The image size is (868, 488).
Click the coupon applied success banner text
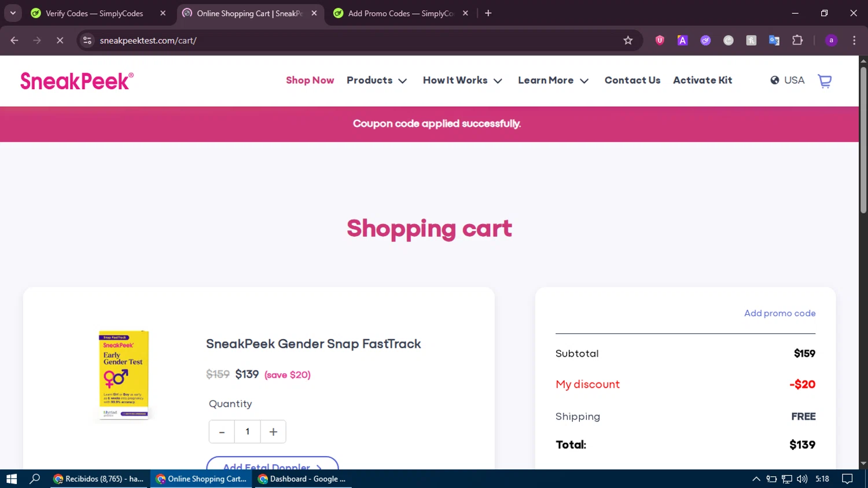tap(437, 124)
